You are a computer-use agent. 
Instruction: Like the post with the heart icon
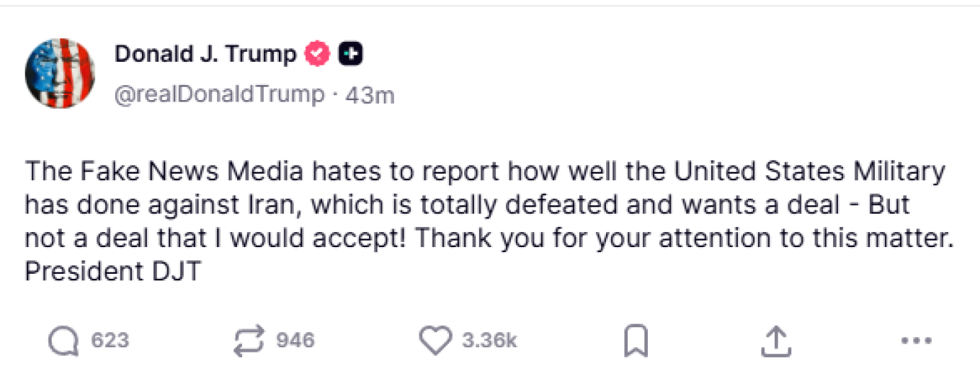point(435,341)
